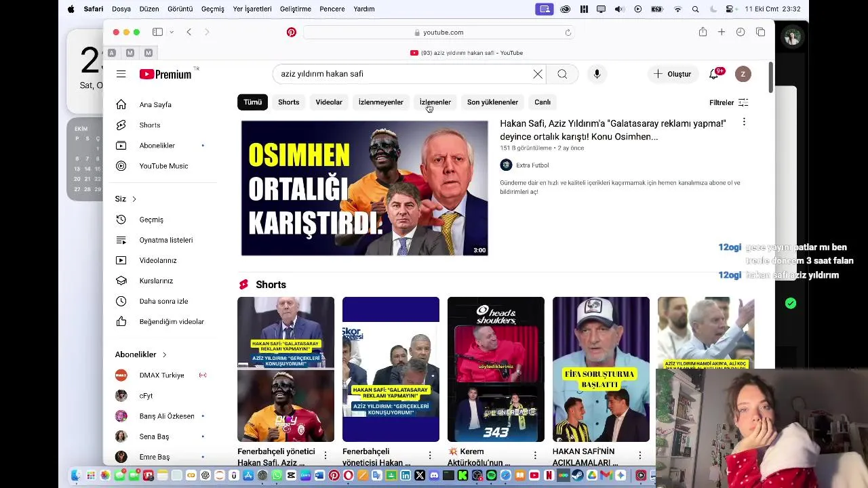Open the Pencere menu
868x488 pixels.
tap(332, 9)
